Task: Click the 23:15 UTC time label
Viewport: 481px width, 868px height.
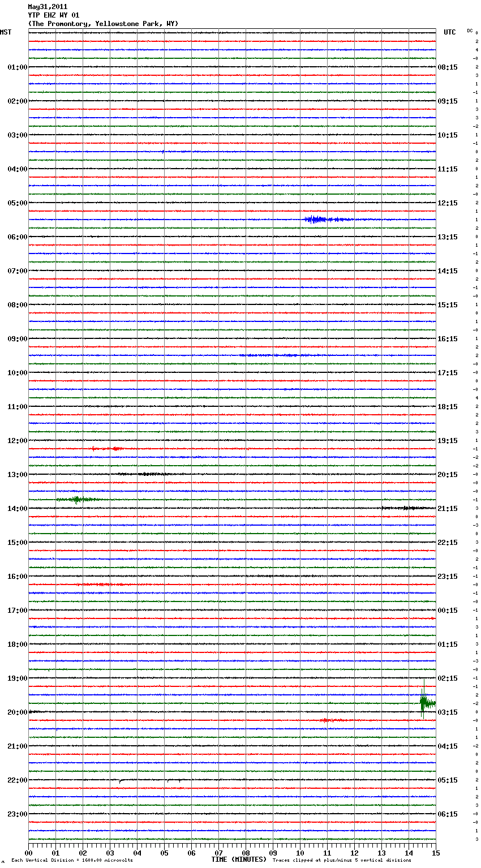Action: click(x=448, y=577)
